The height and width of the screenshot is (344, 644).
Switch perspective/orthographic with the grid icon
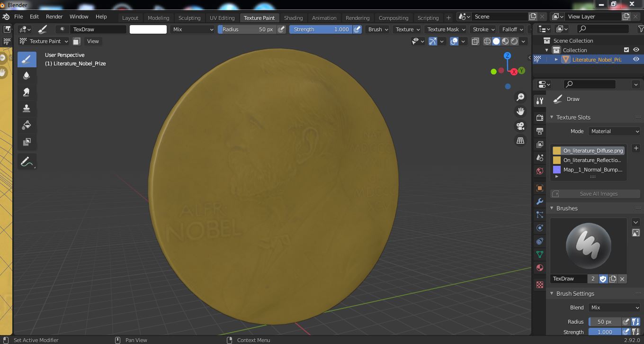point(520,141)
